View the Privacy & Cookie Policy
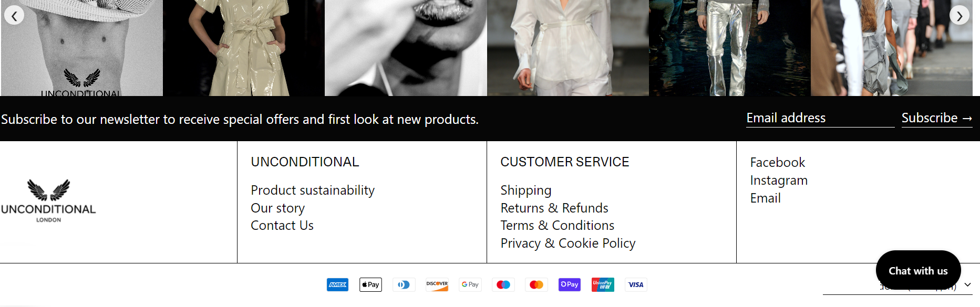This screenshot has height=307, width=980. point(568,244)
